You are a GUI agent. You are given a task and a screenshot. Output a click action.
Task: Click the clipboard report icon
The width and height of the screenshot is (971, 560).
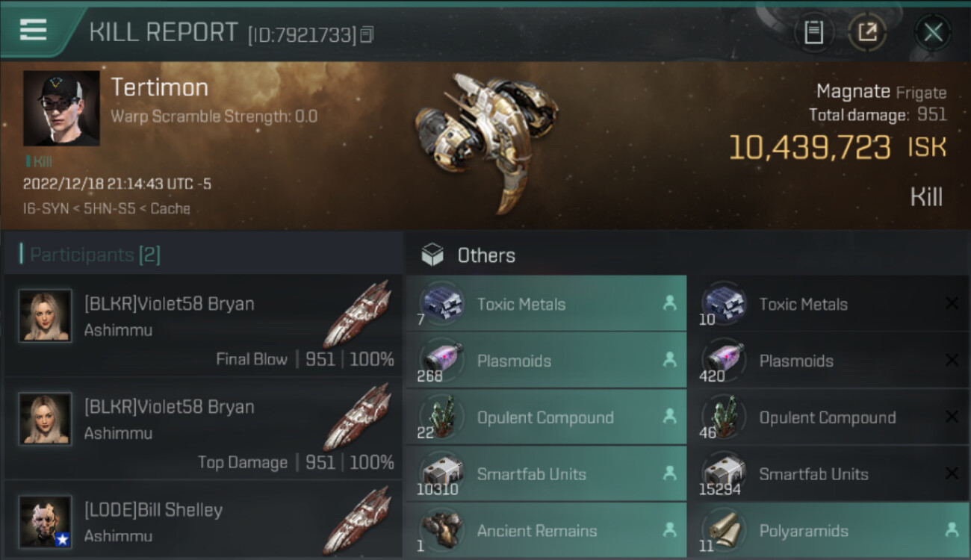click(813, 32)
